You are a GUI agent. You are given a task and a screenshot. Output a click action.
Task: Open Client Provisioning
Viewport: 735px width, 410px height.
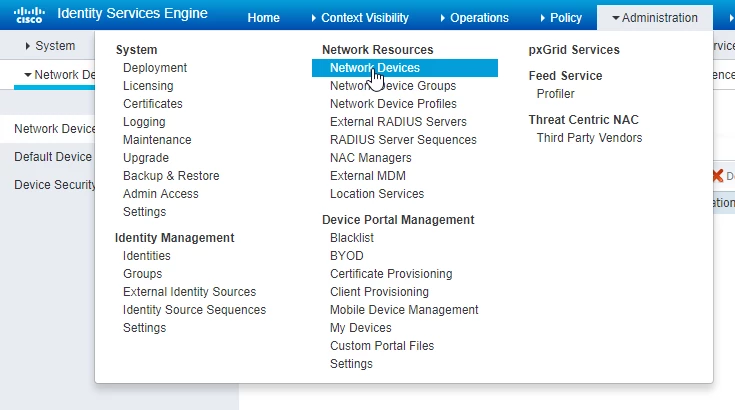379,291
